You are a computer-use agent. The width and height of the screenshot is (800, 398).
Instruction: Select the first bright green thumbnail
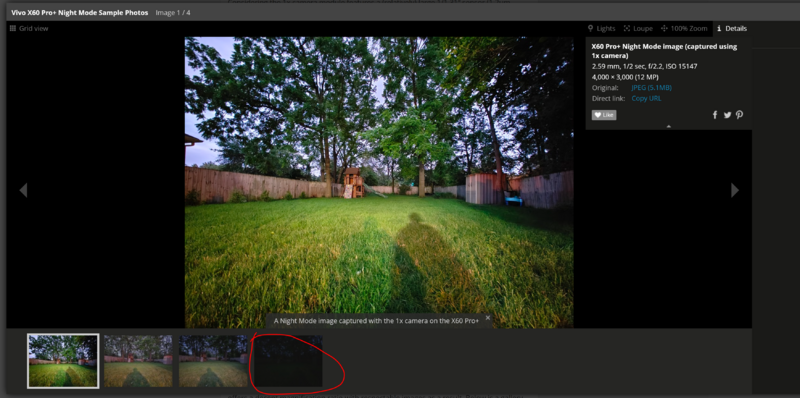(x=63, y=361)
